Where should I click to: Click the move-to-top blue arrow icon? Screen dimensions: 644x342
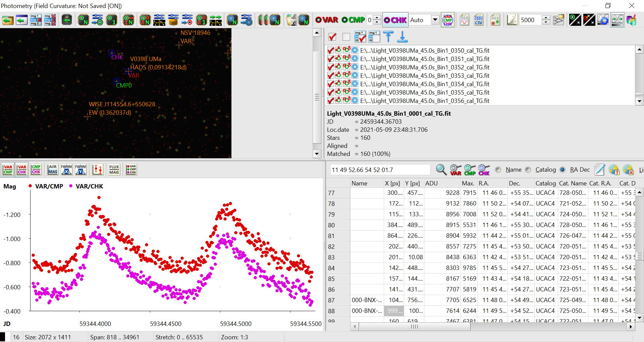pos(388,37)
